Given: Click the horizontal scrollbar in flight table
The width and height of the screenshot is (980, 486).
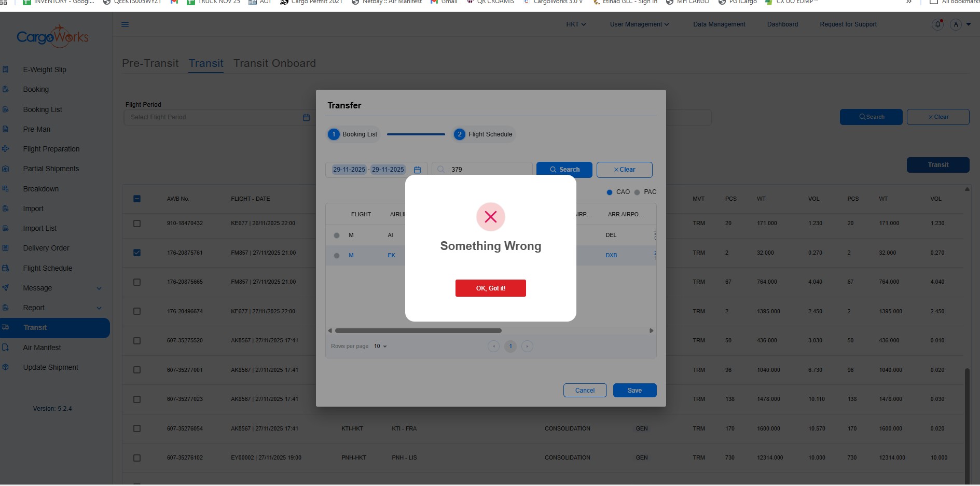Looking at the screenshot, I should (x=418, y=331).
